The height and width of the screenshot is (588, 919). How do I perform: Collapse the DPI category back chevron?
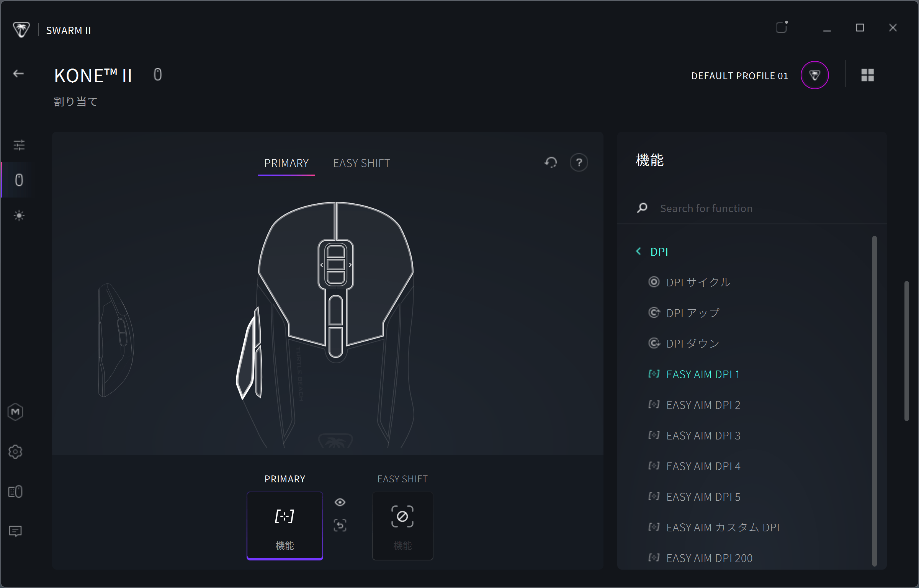(638, 252)
